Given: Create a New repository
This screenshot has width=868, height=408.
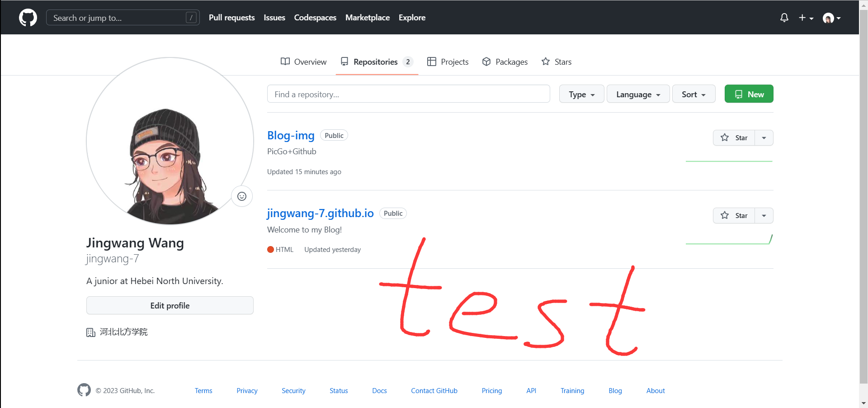Looking at the screenshot, I should pyautogui.click(x=749, y=94).
